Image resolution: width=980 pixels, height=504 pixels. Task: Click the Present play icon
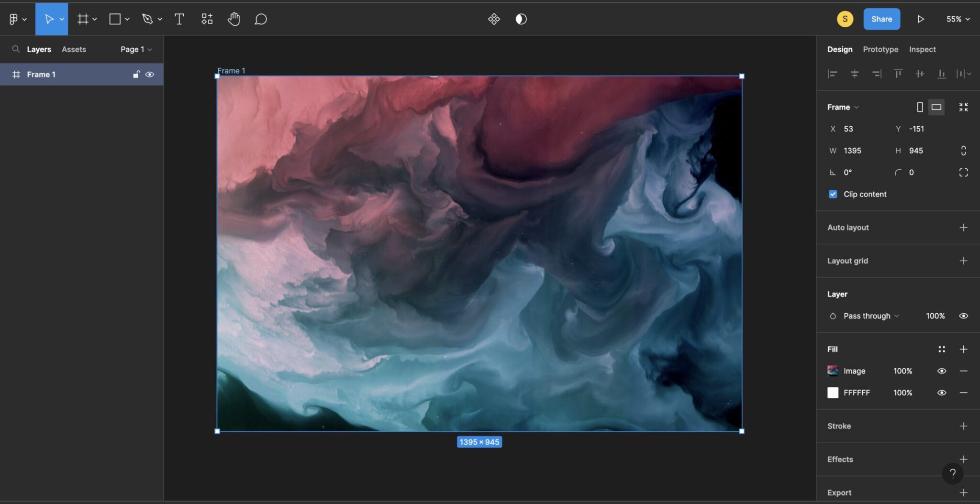pyautogui.click(x=920, y=19)
